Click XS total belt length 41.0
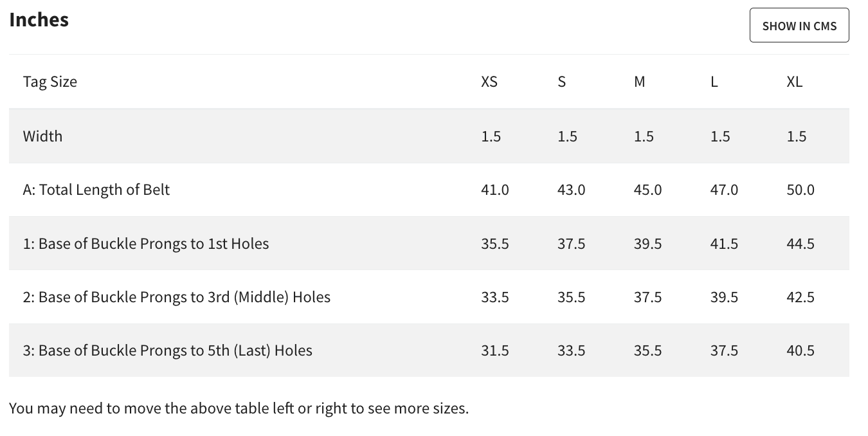Screen dimensions: 868x436 [495, 190]
